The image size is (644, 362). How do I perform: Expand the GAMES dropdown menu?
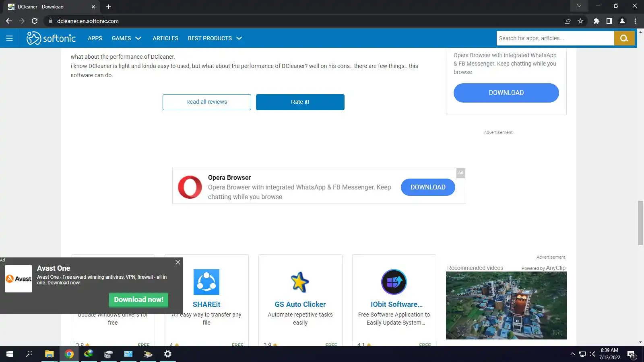coord(126,38)
